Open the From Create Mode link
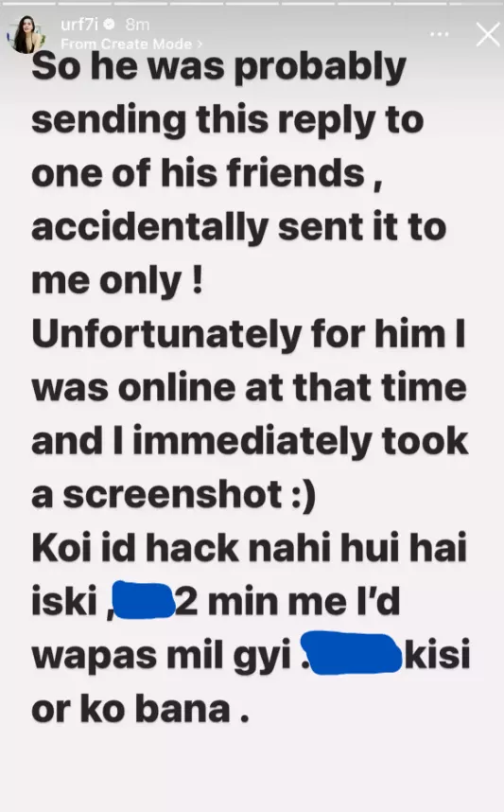 pos(127,44)
